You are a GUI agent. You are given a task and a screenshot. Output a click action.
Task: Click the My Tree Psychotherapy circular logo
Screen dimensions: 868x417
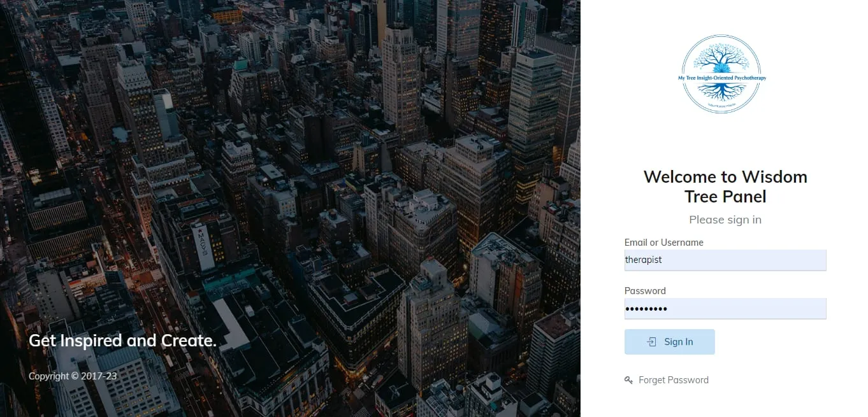pos(721,74)
